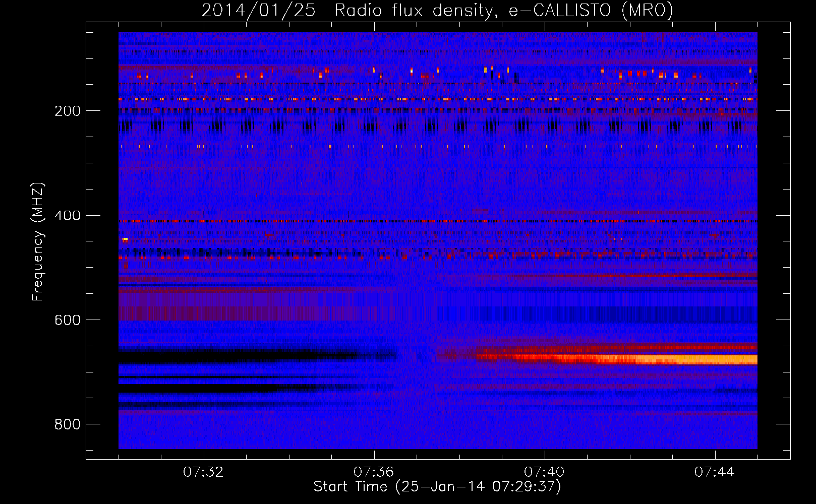This screenshot has height=504, width=816.
Task: Click the "600" frequency tick label
Action: 68,321
